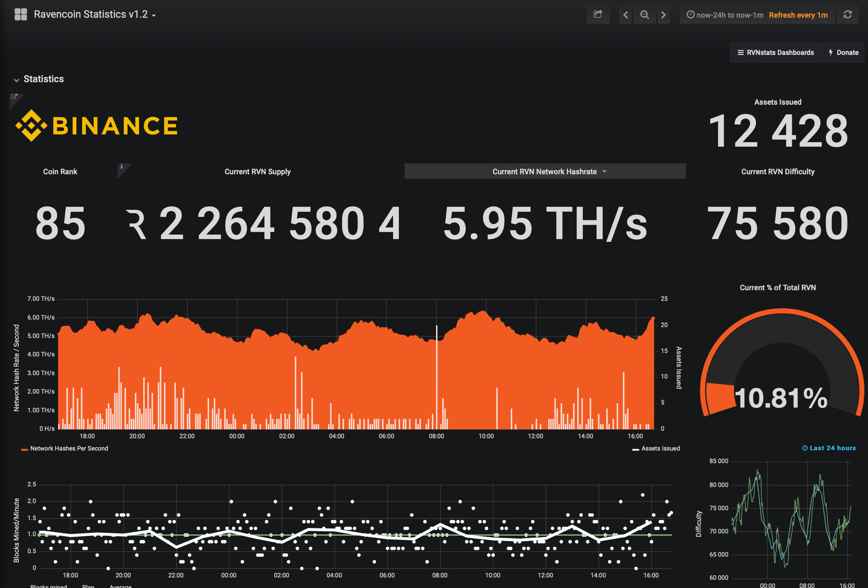
Task: Open the Ravencoin Statistics v1.2 dashboard dropdown
Action: click(x=95, y=15)
